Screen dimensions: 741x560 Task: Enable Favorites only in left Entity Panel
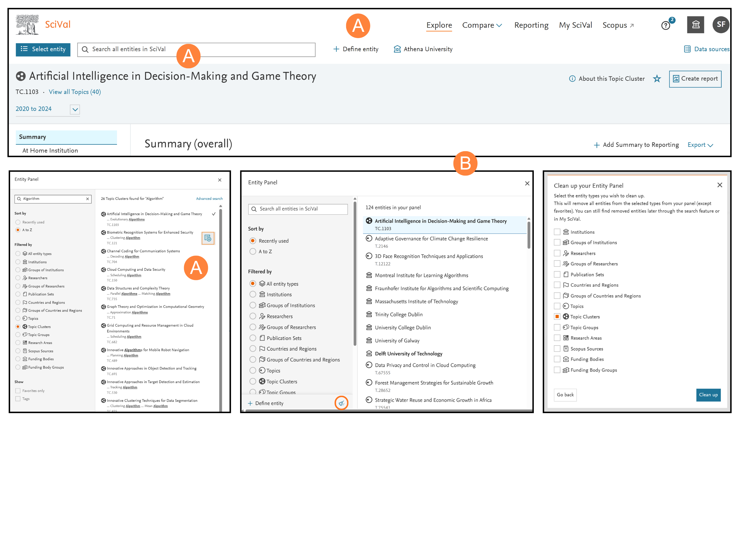point(18,391)
